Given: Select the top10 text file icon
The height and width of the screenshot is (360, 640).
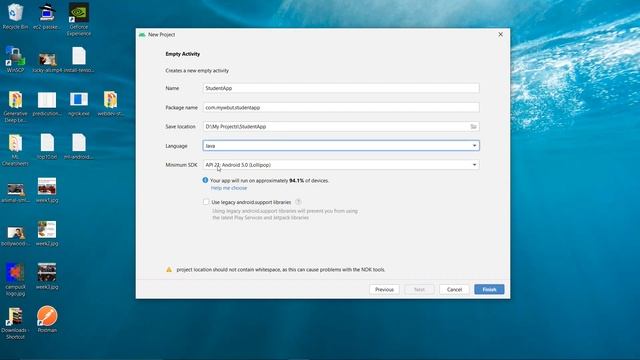Looking at the screenshot, I should (47, 143).
